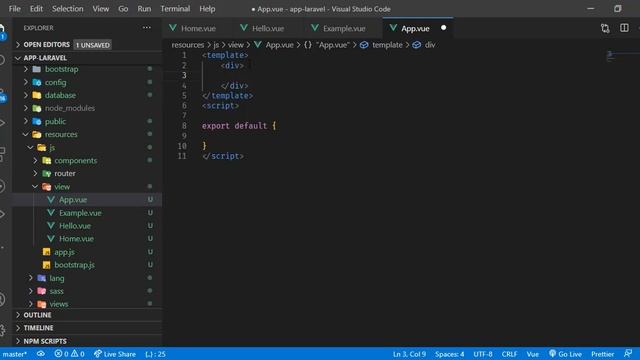Click the public folder icon
Image resolution: width=640 pixels, height=360 pixels.
37,121
